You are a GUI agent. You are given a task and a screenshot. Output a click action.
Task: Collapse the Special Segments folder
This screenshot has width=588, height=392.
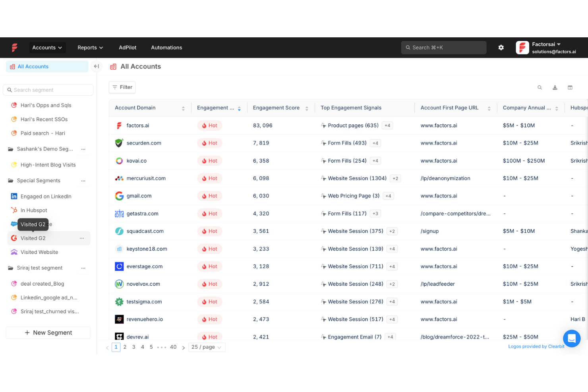click(11, 181)
